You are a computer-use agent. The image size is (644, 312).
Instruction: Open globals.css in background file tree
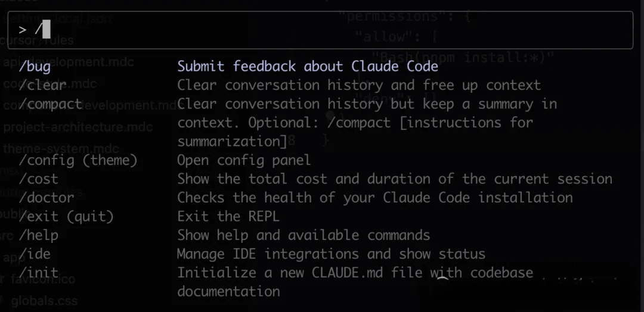click(x=44, y=301)
